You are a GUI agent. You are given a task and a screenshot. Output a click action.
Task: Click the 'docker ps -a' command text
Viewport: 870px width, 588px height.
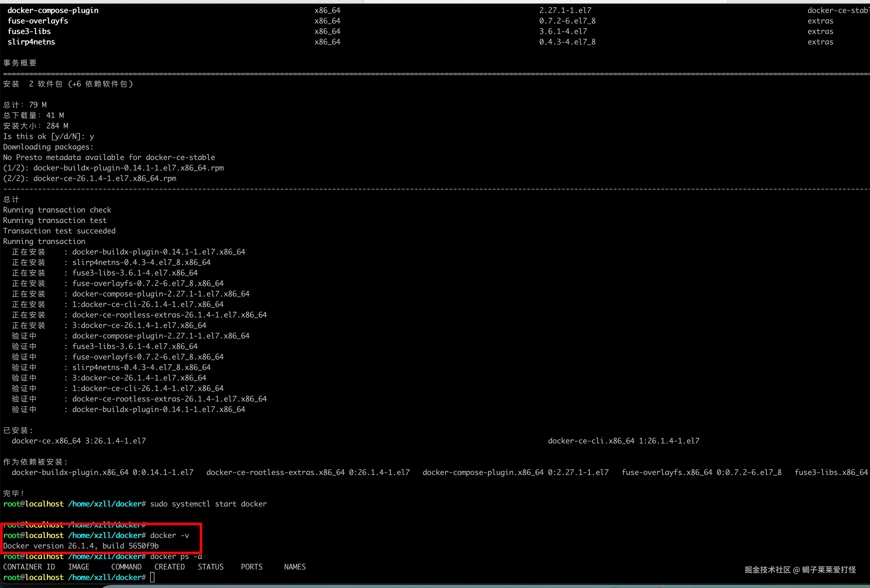pos(176,556)
